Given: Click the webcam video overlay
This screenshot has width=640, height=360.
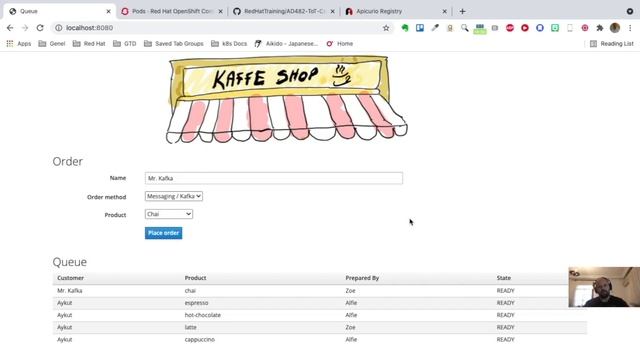Looking at the screenshot, I should point(604,287).
